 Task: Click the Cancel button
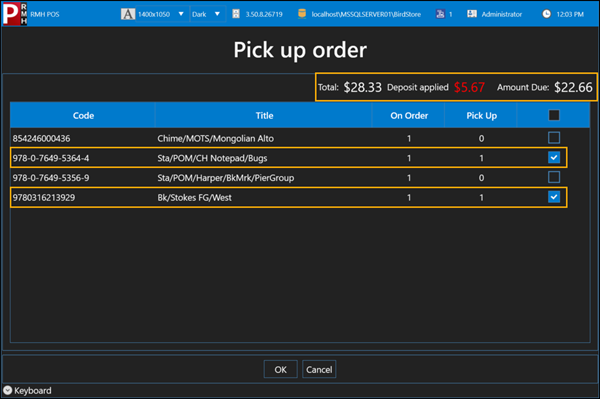click(x=319, y=370)
